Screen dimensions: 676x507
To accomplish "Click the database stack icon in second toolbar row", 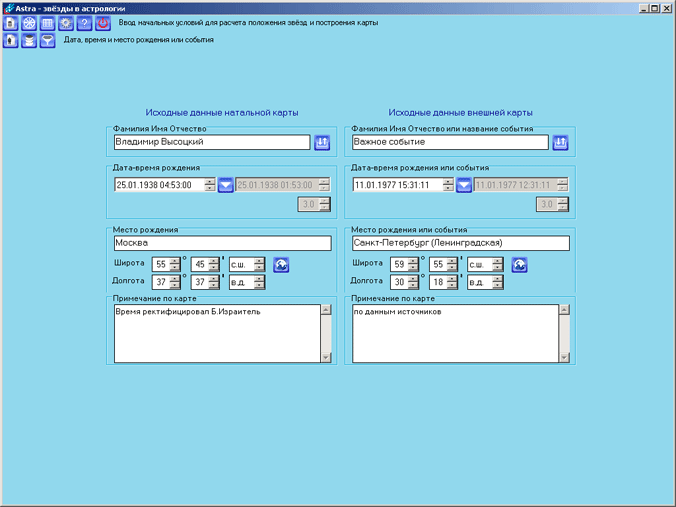I will (x=29, y=41).
